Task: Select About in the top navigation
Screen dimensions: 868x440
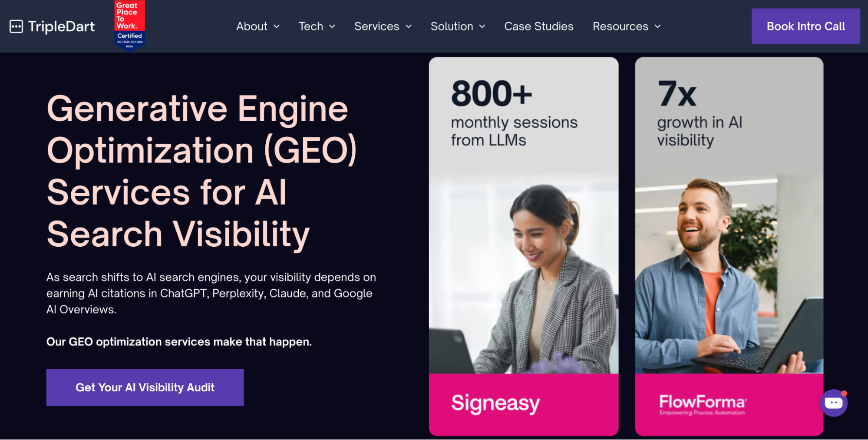Action: pyautogui.click(x=251, y=26)
